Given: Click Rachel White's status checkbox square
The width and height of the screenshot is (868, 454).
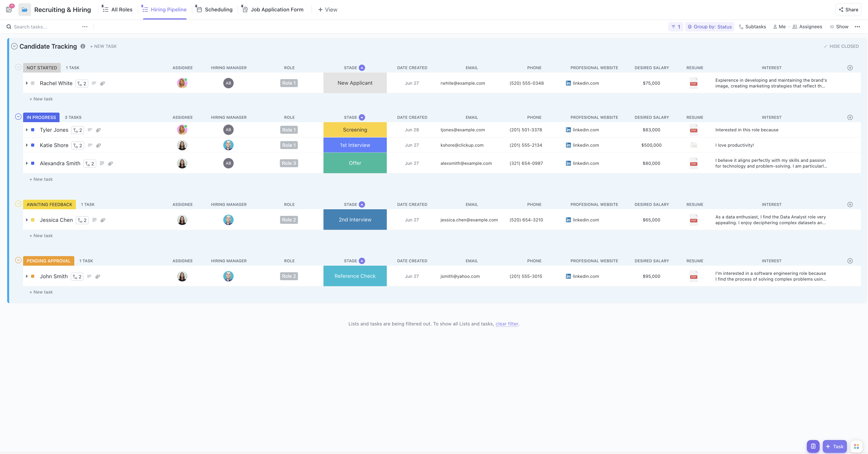Looking at the screenshot, I should click(32, 83).
